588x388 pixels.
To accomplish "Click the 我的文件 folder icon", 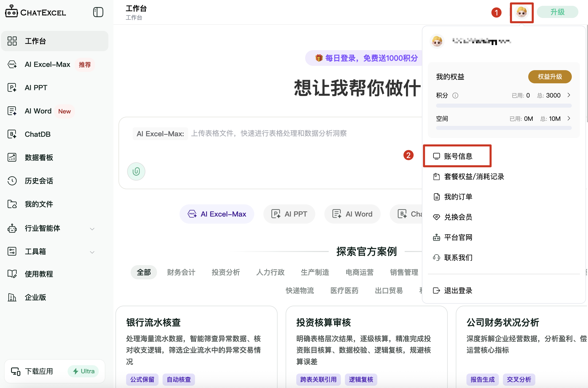I will [x=12, y=204].
